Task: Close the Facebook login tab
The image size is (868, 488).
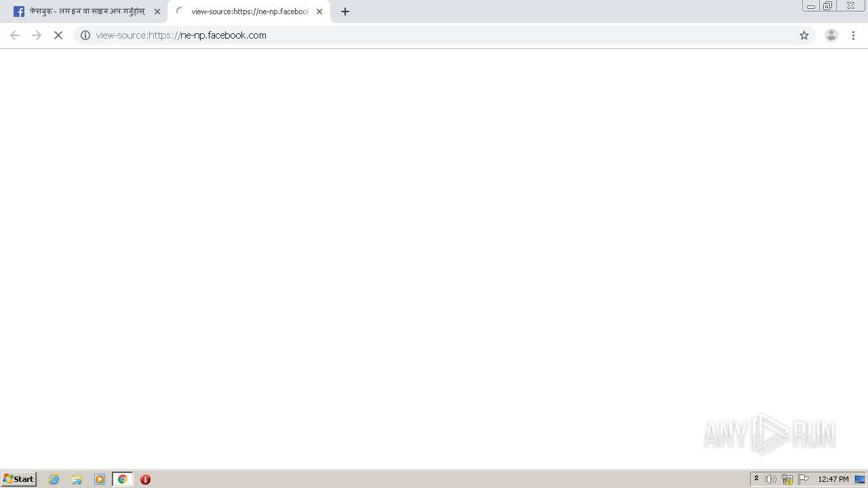Action: (x=157, y=12)
